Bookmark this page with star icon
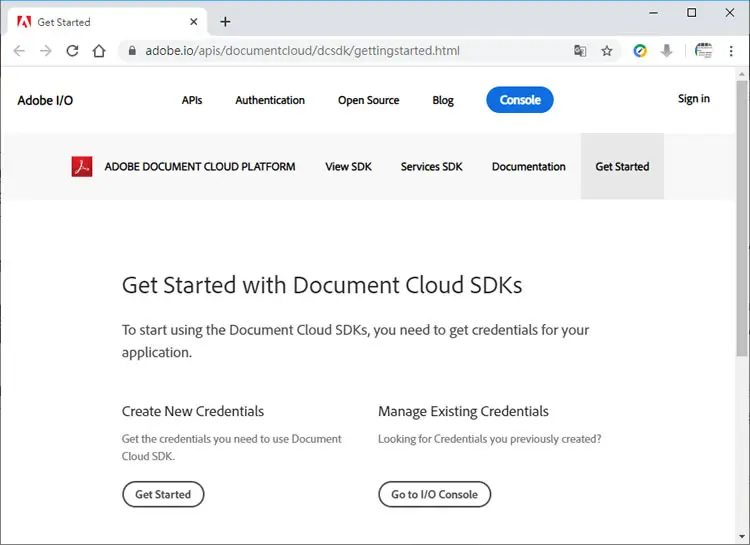750x545 pixels. tap(607, 51)
